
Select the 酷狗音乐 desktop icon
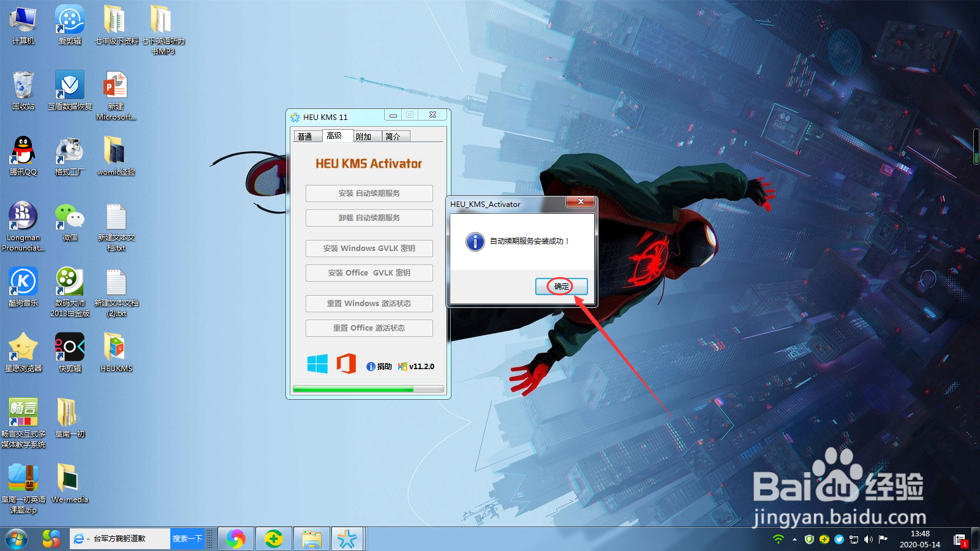click(23, 287)
